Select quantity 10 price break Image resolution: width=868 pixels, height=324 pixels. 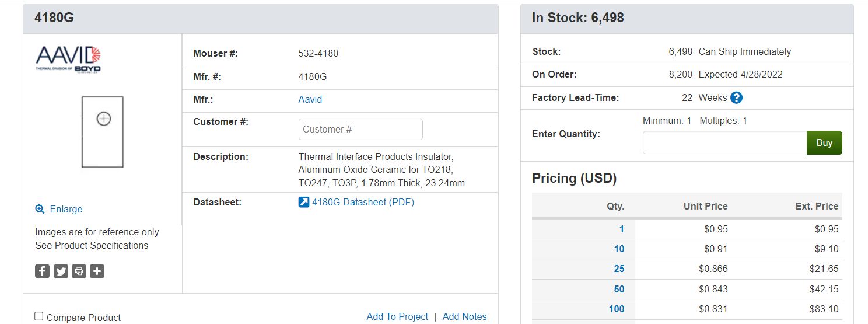point(619,249)
